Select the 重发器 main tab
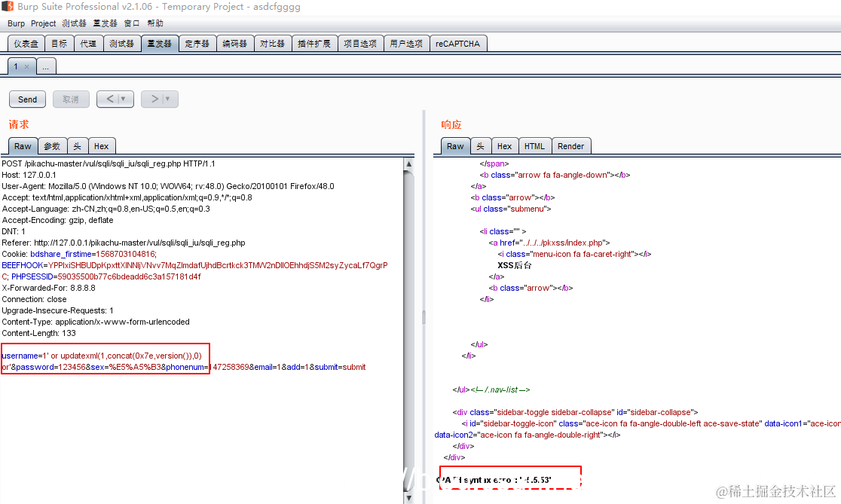This screenshot has height=504, width=841. (x=160, y=44)
